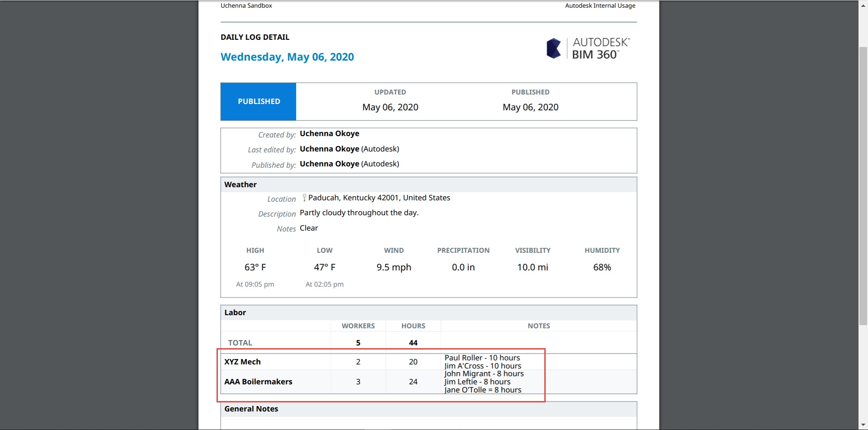This screenshot has height=430, width=868.
Task: Click the scroll down arrow
Action: [x=863, y=425]
